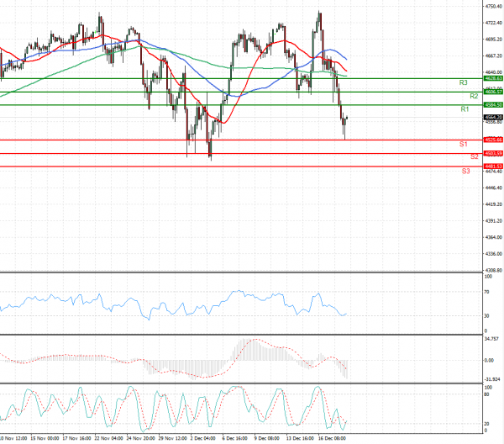504x444 pixels.
Task: Click the S3 support label
Action: coord(465,172)
